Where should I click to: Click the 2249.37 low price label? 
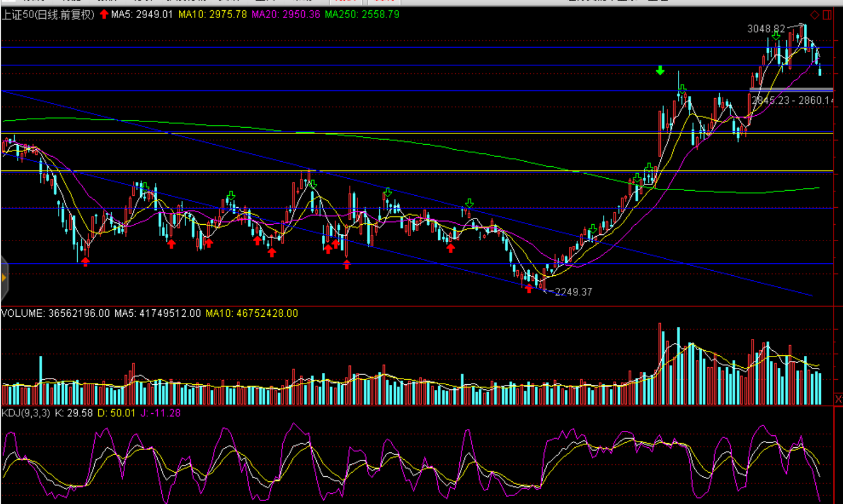pyautogui.click(x=573, y=292)
